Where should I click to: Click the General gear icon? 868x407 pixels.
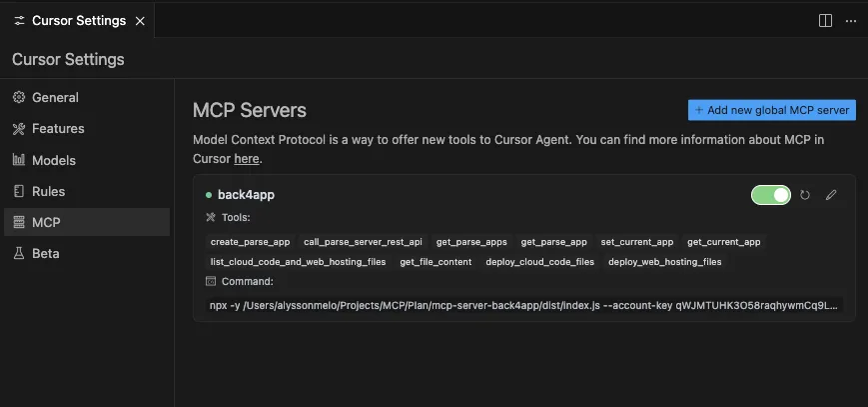point(19,98)
